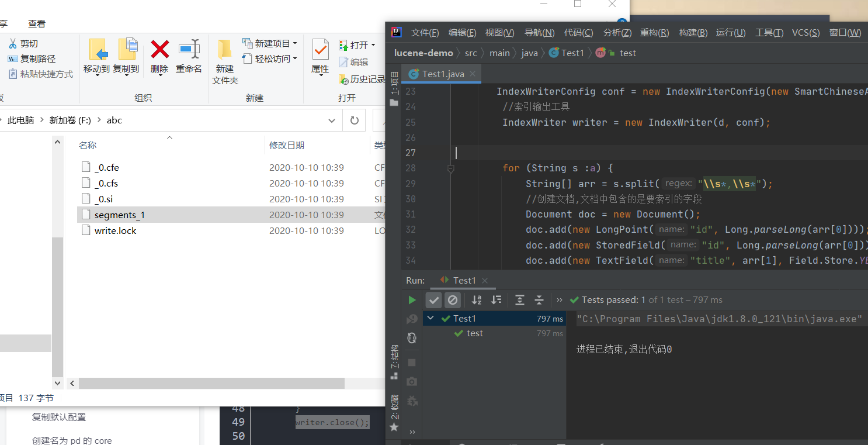Viewport: 868px width, 445px height.
Task: Show more Run sidebar actions at bottom
Action: (412, 432)
